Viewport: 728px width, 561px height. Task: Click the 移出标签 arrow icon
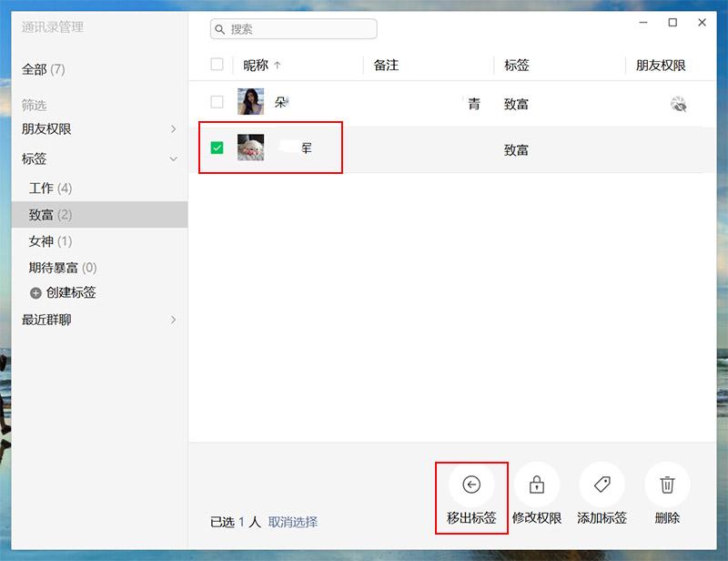click(x=471, y=484)
